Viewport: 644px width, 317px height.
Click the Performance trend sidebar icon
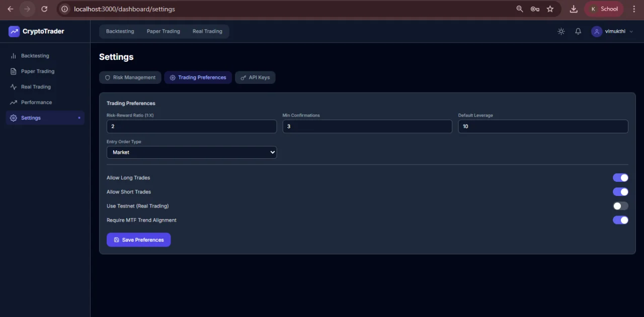(x=14, y=102)
